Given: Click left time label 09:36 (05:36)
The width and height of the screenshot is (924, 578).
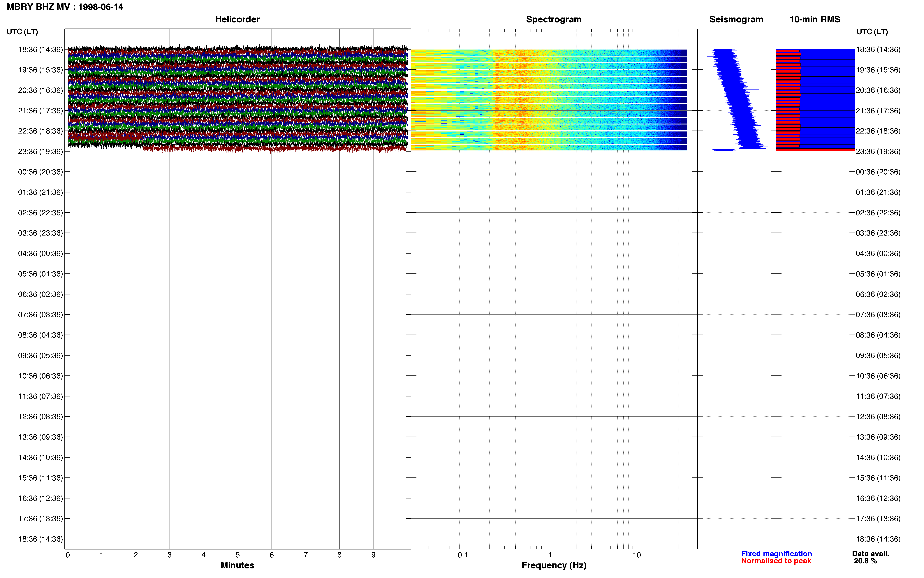Looking at the screenshot, I should pyautogui.click(x=41, y=356).
